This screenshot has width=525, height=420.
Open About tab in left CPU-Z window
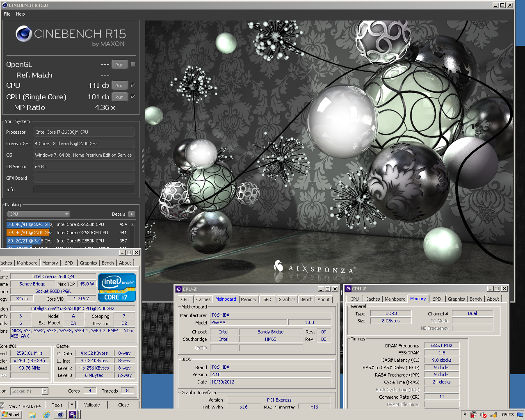click(x=125, y=263)
